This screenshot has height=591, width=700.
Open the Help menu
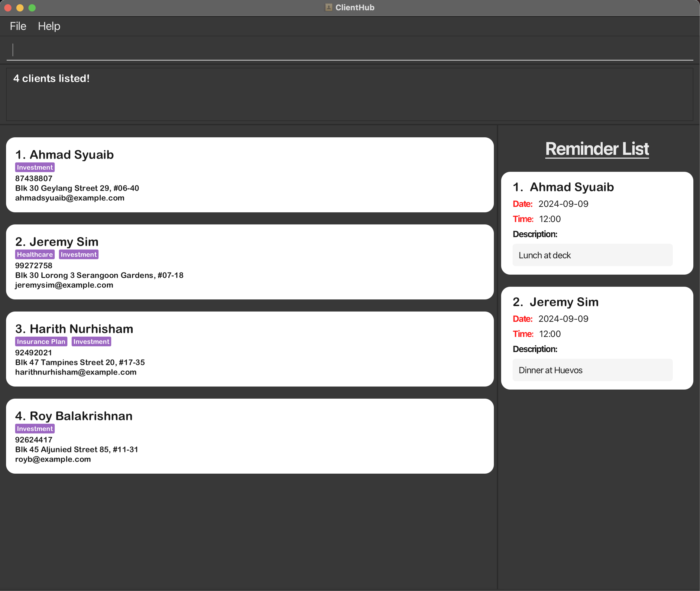(49, 26)
